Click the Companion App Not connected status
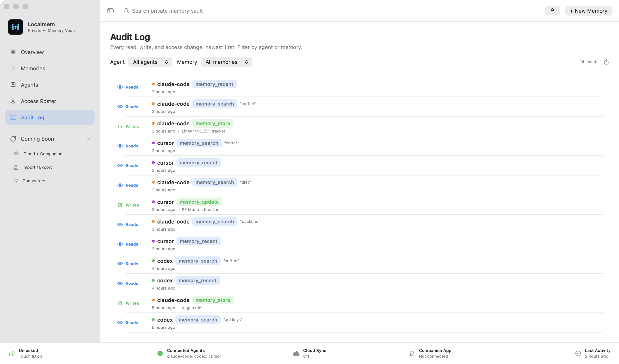Viewport: 619px width, 364px height. click(x=430, y=353)
